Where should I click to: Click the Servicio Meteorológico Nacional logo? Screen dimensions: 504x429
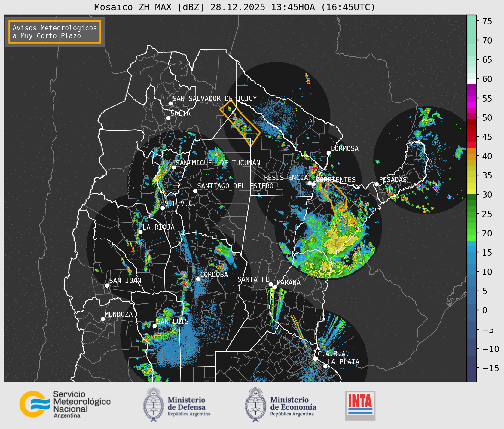[65, 404]
